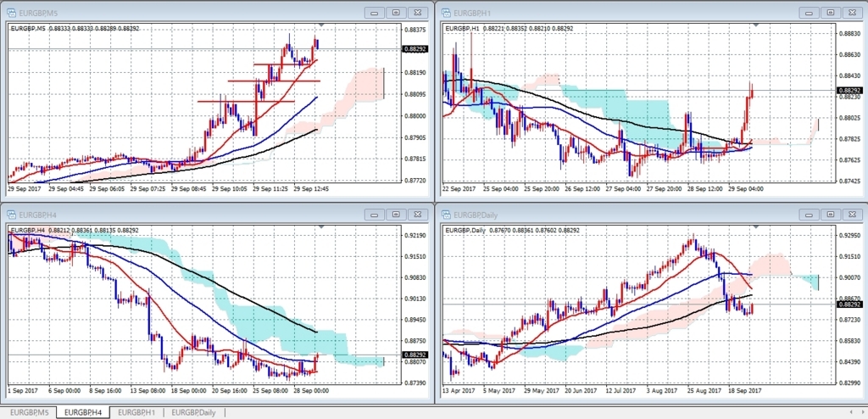The height and width of the screenshot is (419, 868).
Task: Minimize the EURGBP,H4 chart window
Action: (x=376, y=214)
